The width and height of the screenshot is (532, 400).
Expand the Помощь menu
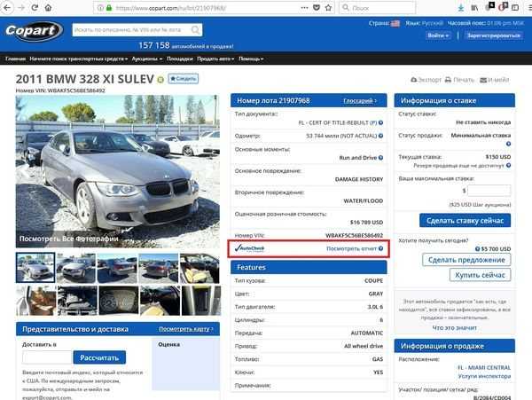point(251,59)
